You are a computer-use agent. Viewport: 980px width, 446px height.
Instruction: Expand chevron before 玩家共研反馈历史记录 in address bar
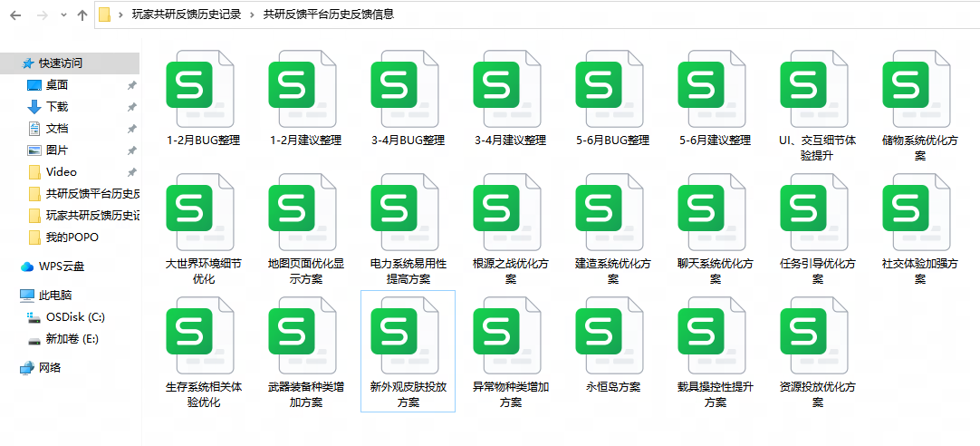click(120, 15)
